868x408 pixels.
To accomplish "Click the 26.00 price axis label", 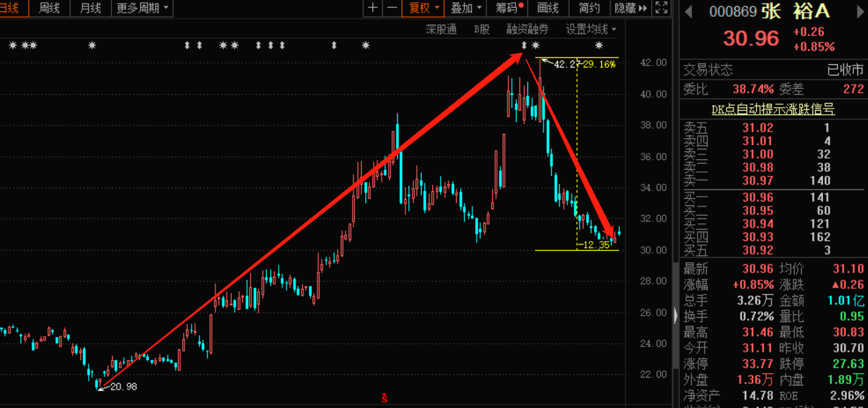I will pos(653,312).
